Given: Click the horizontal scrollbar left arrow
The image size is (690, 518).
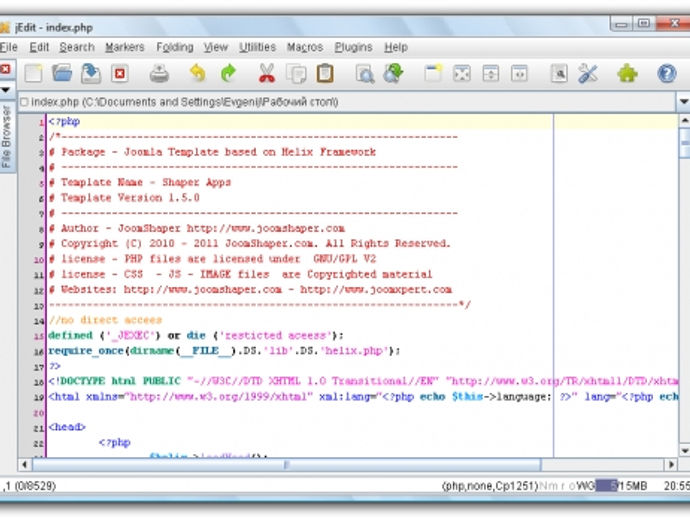Looking at the screenshot, I should (25, 465).
